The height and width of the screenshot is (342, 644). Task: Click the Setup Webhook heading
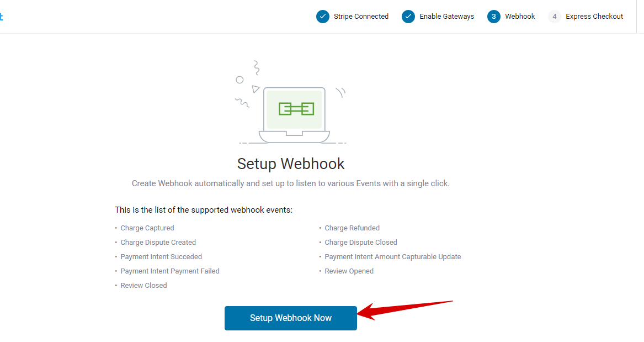click(x=291, y=164)
